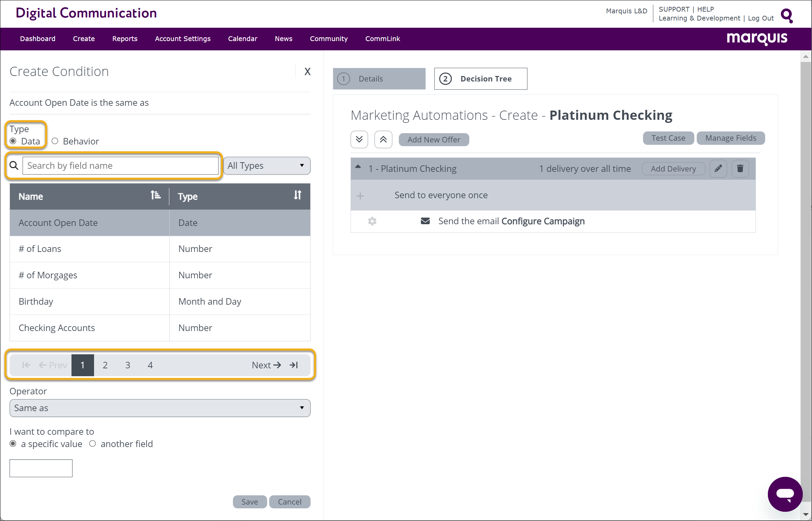The image size is (812, 521).
Task: Click the scrollbar down arrow
Action: 806,514
